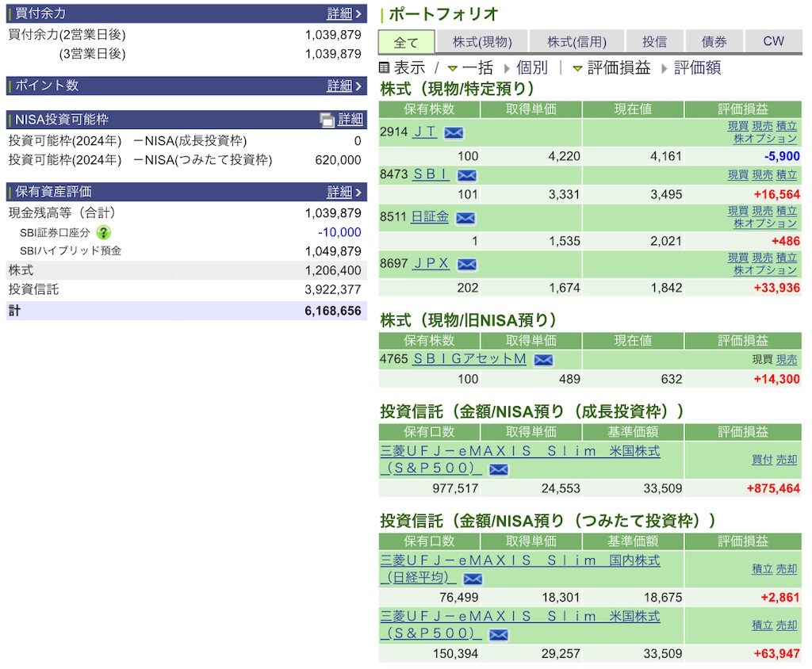Click 売却 for つみたて投資枠 S&P500 fund

pyautogui.click(x=787, y=625)
